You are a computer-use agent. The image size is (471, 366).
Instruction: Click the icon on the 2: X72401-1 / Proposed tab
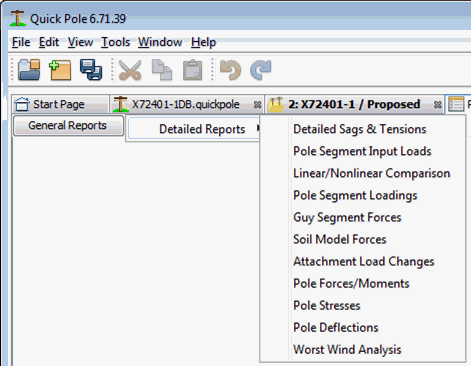coord(276,104)
